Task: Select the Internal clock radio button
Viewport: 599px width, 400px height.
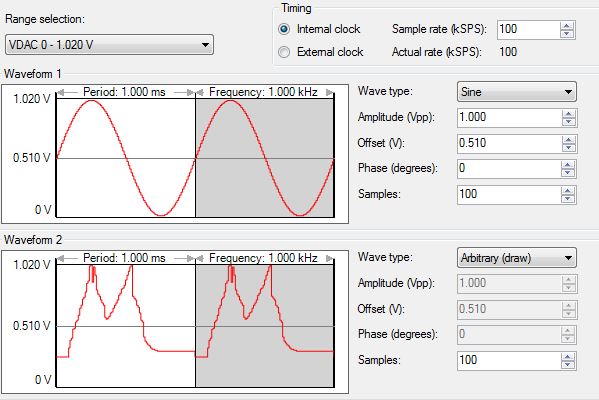Action: tap(284, 29)
